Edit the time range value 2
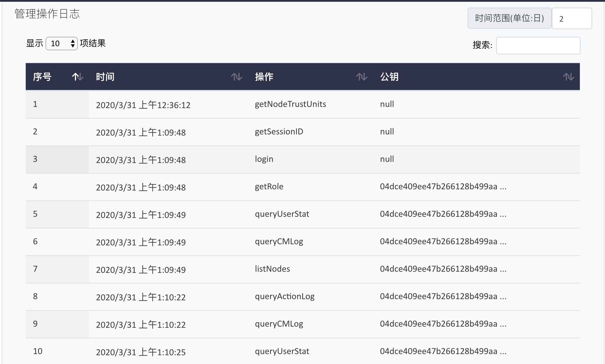Screen dimensions: 605x364 pos(572,18)
